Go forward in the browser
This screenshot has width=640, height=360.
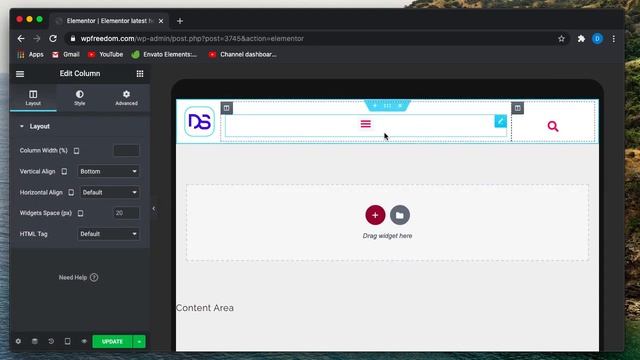pos(37,38)
